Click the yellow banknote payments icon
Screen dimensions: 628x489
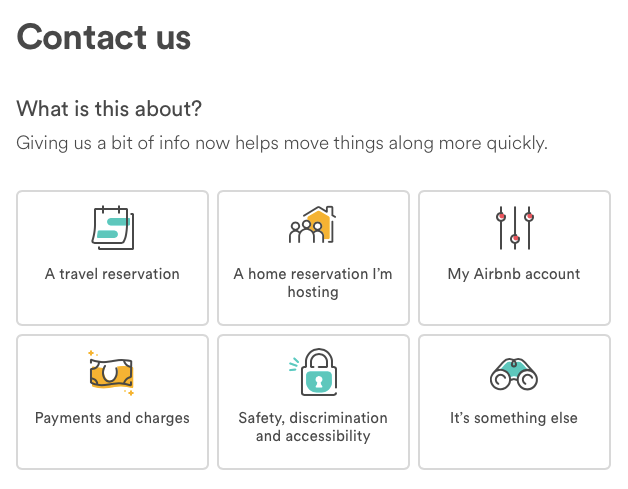(x=111, y=374)
